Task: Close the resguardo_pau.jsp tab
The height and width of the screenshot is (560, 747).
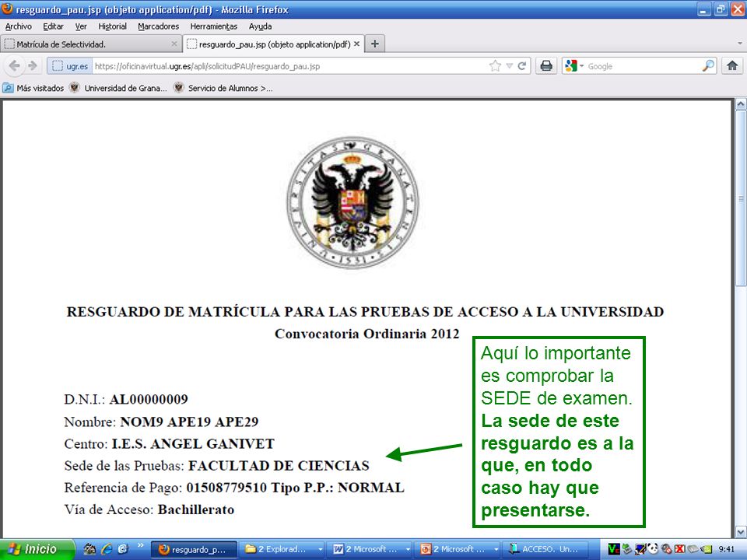Action: (356, 44)
